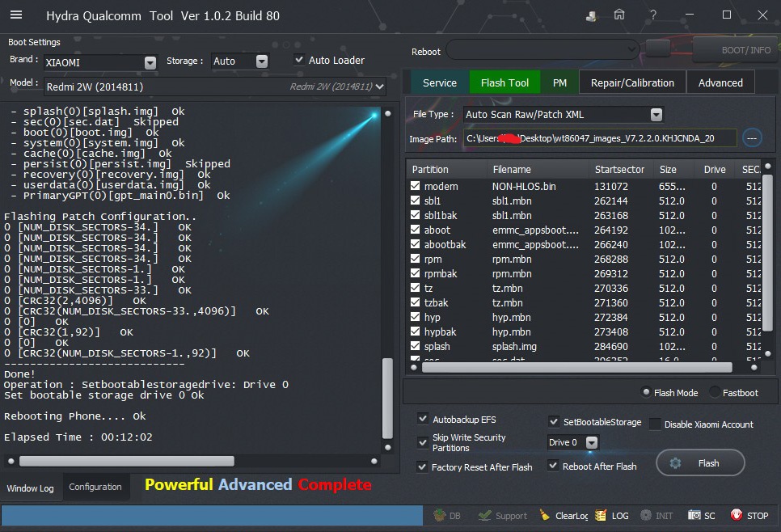Clear the log with ClearLog
Image resolution: width=781 pixels, height=532 pixels.
(564, 516)
